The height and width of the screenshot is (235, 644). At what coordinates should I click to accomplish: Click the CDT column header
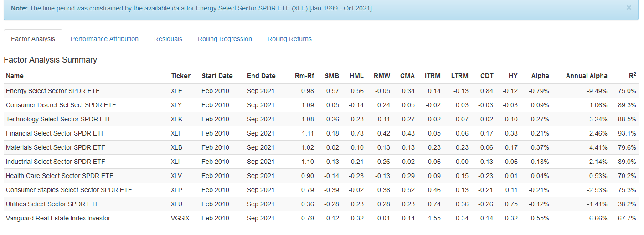pyautogui.click(x=487, y=76)
